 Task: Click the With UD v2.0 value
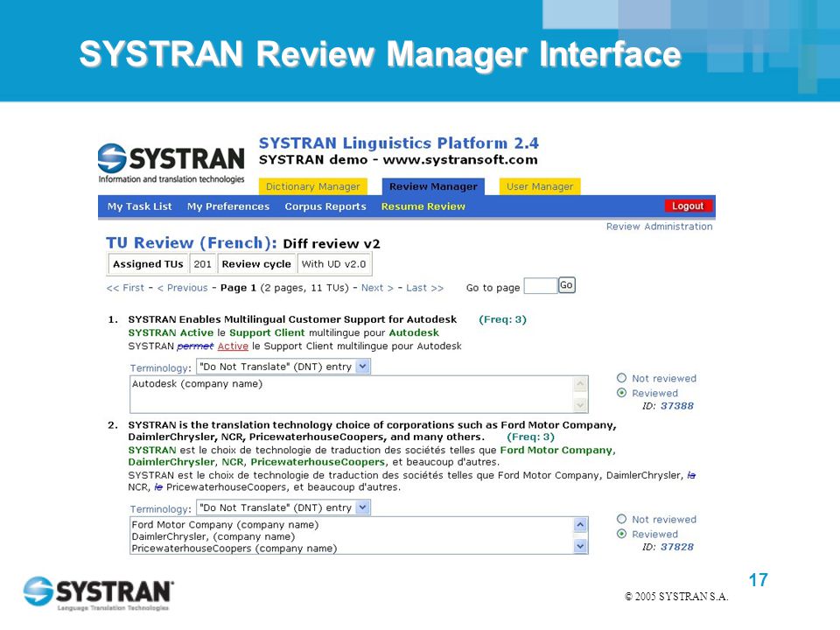[333, 264]
